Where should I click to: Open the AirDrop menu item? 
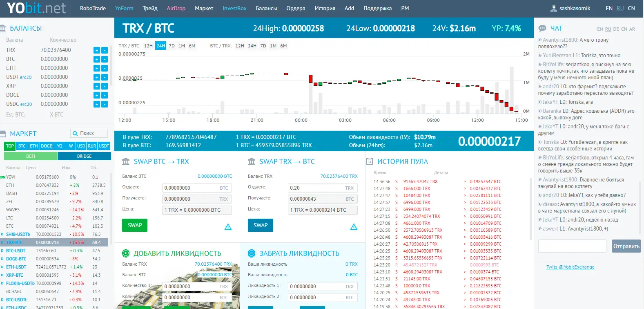pos(176,8)
